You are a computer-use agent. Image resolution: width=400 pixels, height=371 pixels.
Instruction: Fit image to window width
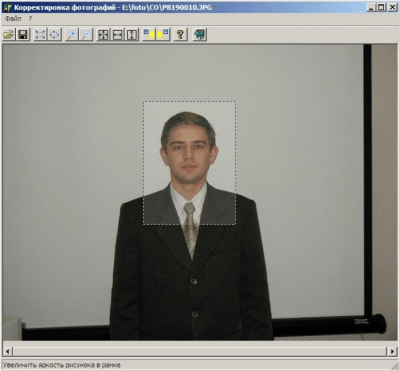[x=118, y=34]
